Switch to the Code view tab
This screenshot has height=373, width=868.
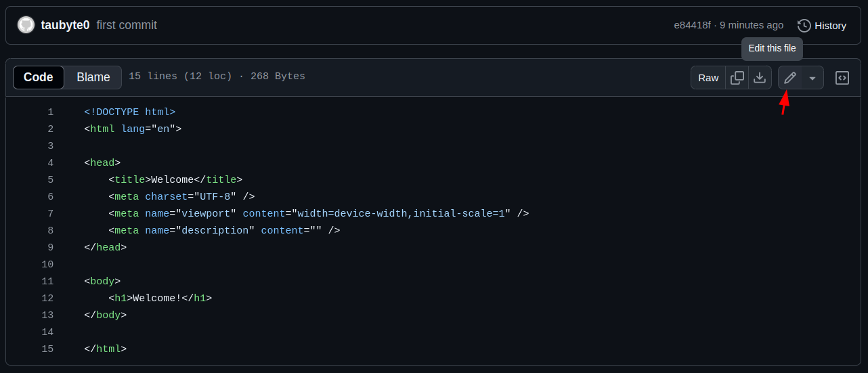[x=39, y=77]
